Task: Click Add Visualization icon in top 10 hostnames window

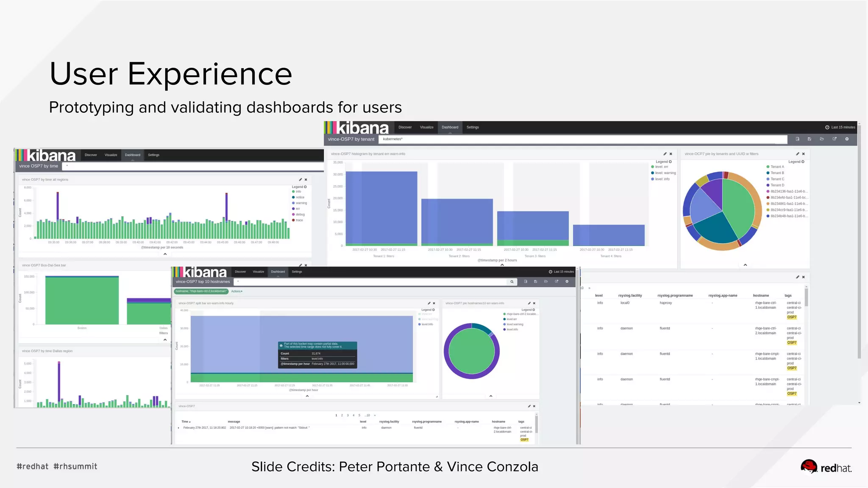Action: (x=567, y=282)
